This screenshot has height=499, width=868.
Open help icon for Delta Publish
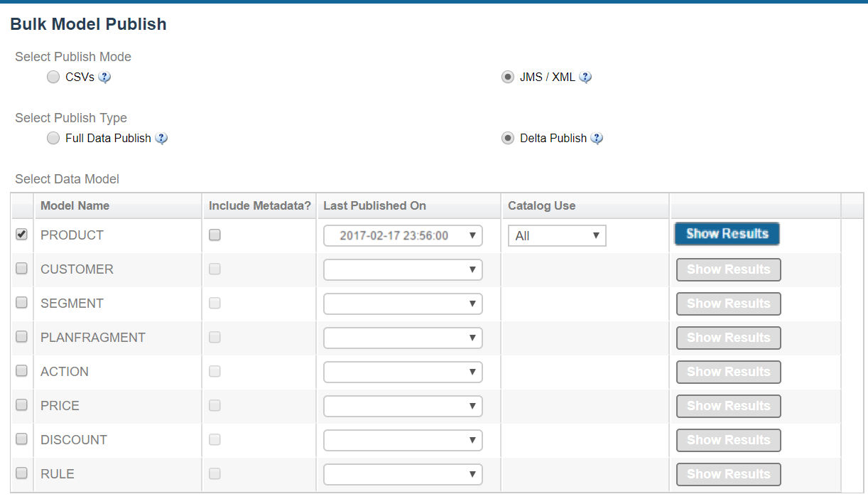(x=597, y=139)
